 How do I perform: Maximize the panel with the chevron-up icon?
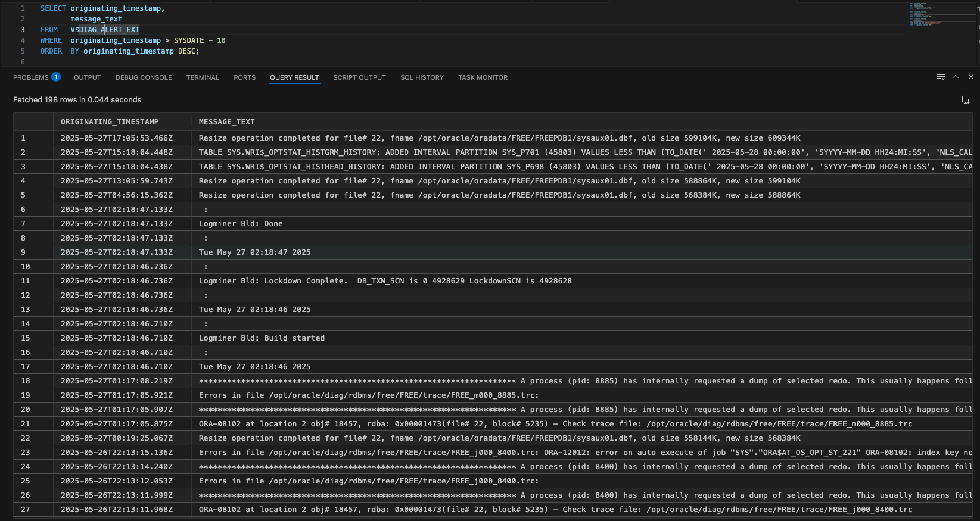956,77
